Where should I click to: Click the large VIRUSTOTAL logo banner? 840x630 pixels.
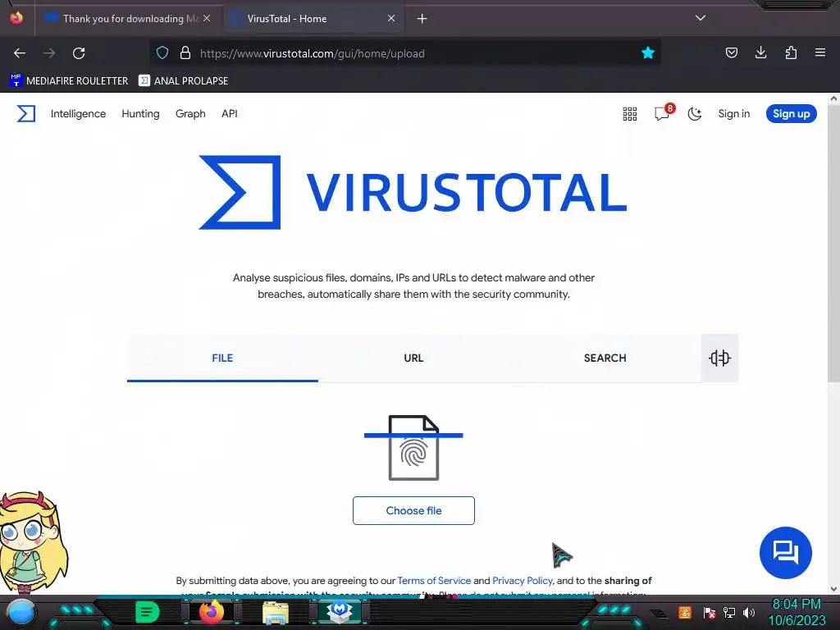point(413,192)
